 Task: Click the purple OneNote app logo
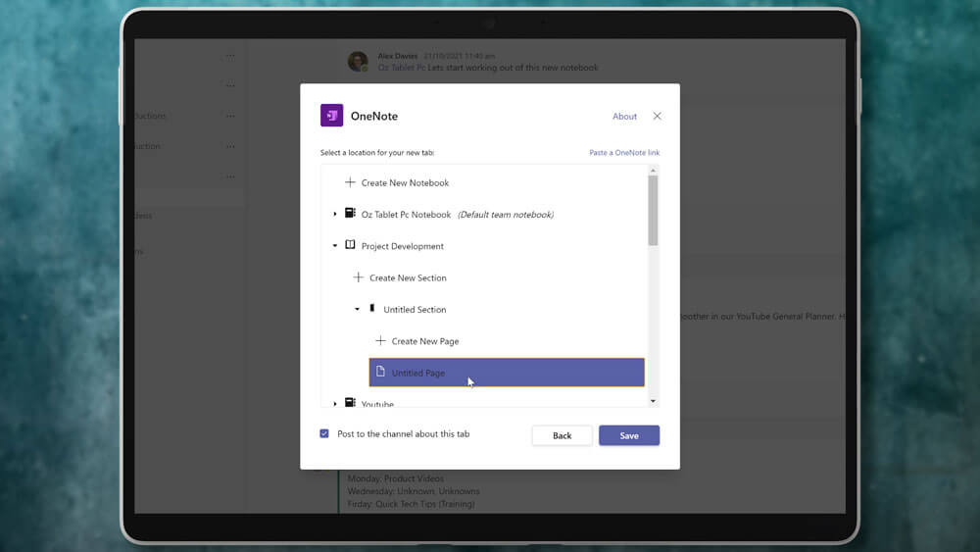(331, 116)
